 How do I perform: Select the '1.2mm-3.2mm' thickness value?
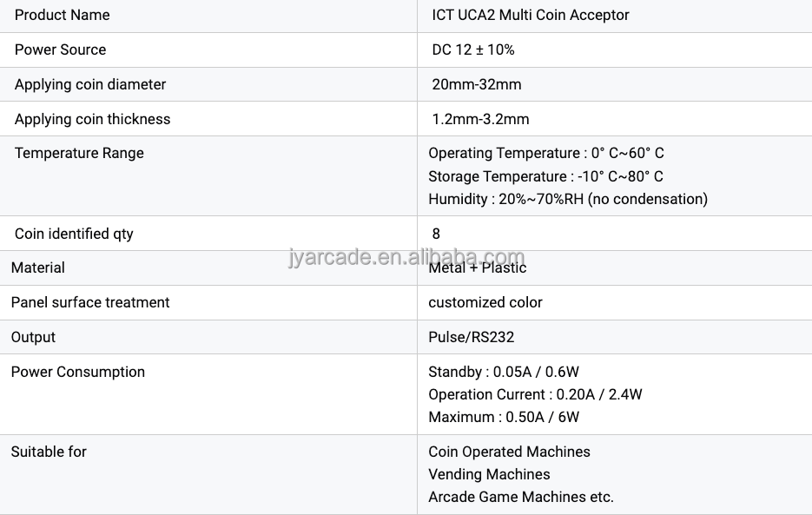click(480, 119)
